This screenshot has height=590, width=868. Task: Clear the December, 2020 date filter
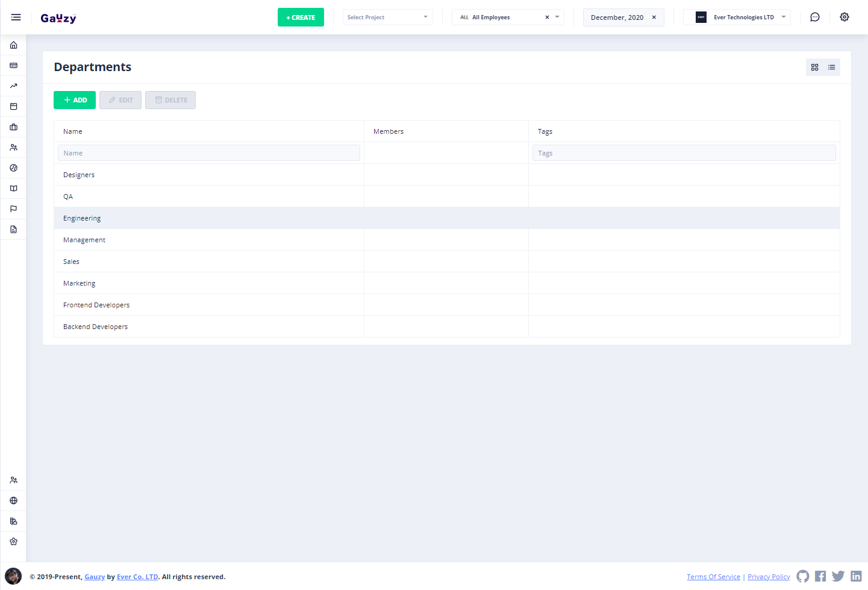point(654,17)
